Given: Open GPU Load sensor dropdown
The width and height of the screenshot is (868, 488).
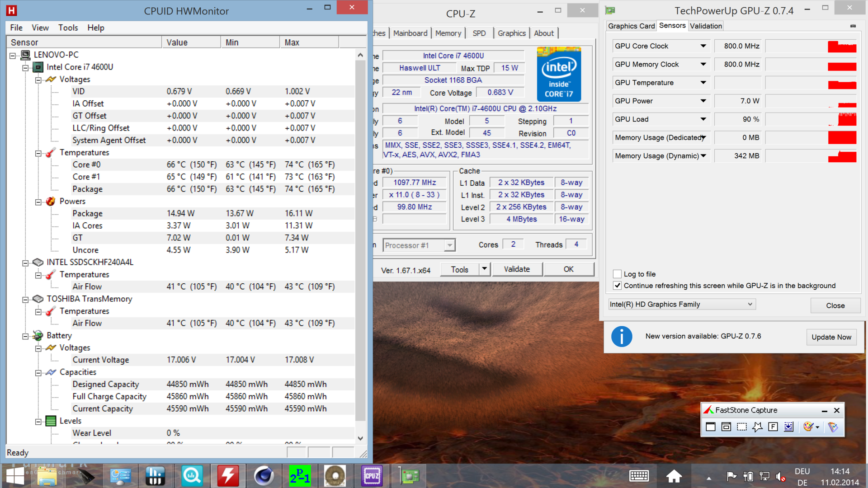Looking at the screenshot, I should [x=703, y=119].
